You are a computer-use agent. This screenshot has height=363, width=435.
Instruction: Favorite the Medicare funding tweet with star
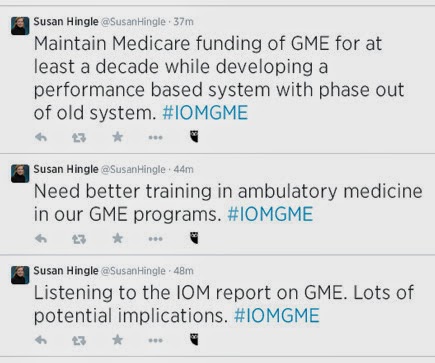[117, 137]
